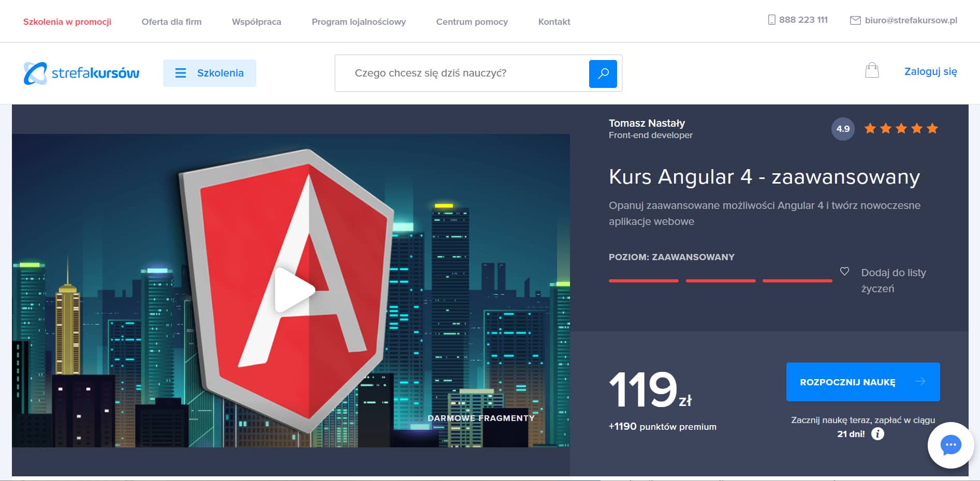Open Oferta dla firm menu item
980x481 pixels.
click(x=171, y=22)
